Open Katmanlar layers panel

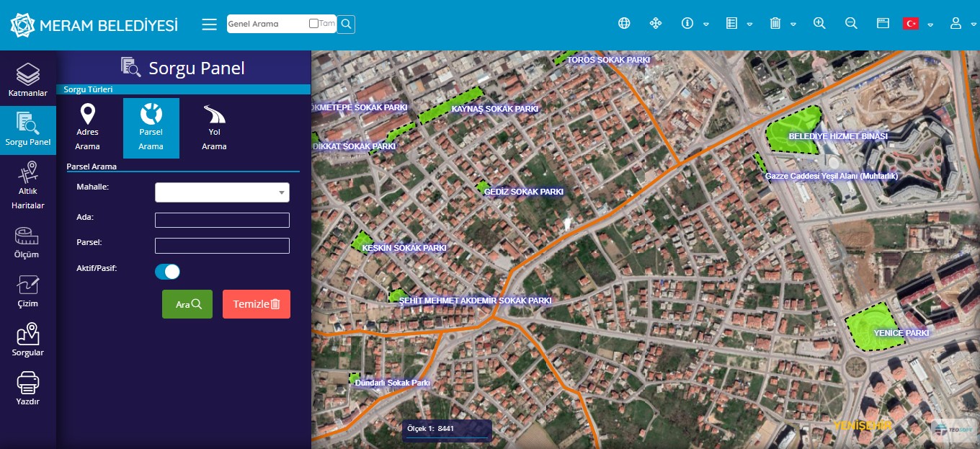coord(28,80)
